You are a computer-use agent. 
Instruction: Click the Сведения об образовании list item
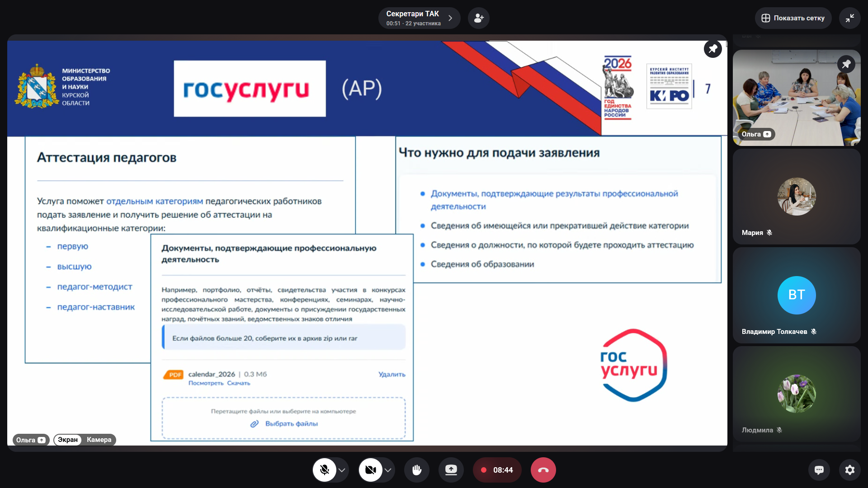click(x=482, y=264)
